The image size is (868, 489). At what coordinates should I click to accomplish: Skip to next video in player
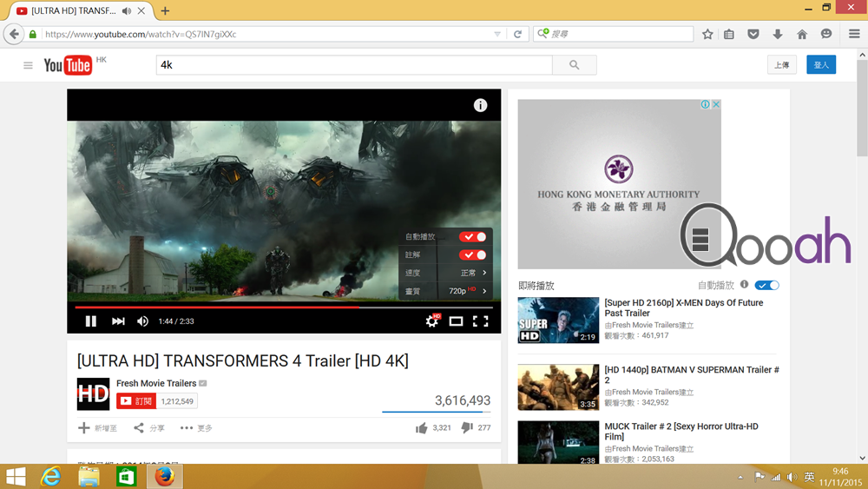(118, 321)
